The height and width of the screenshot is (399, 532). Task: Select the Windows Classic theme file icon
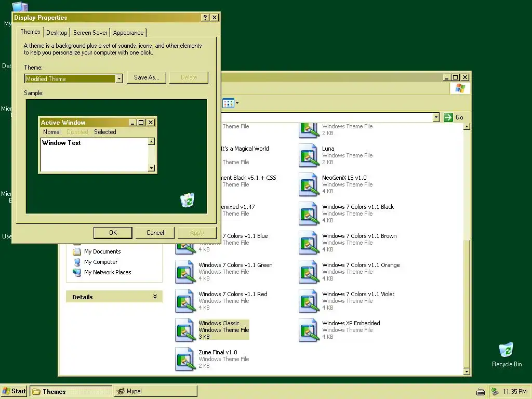point(185,330)
